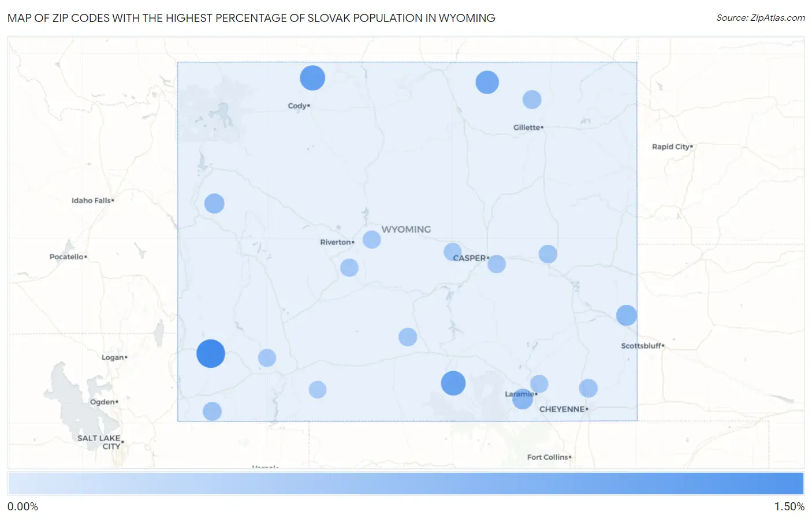This screenshot has width=812, height=519.
Task: Click the Ogden label
Action: (103, 402)
